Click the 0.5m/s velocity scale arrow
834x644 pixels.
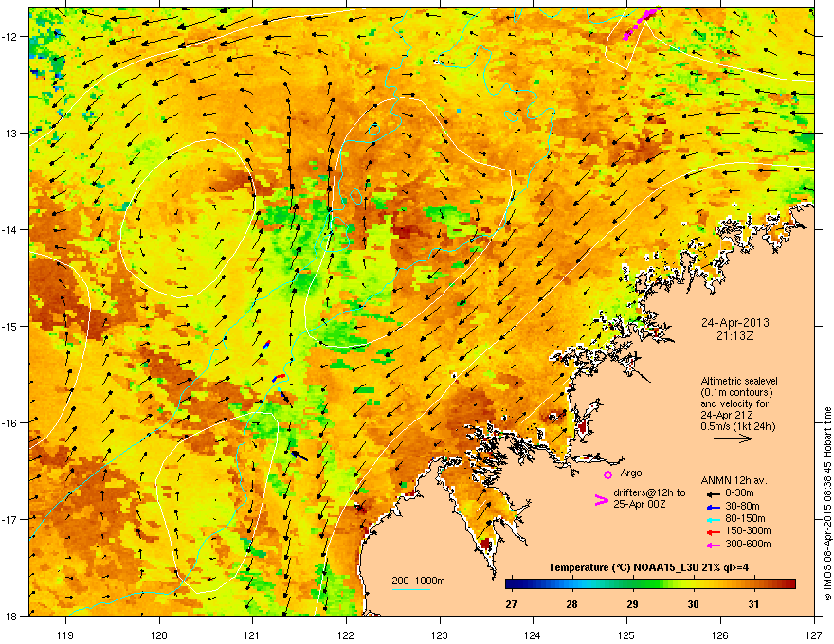tap(733, 438)
